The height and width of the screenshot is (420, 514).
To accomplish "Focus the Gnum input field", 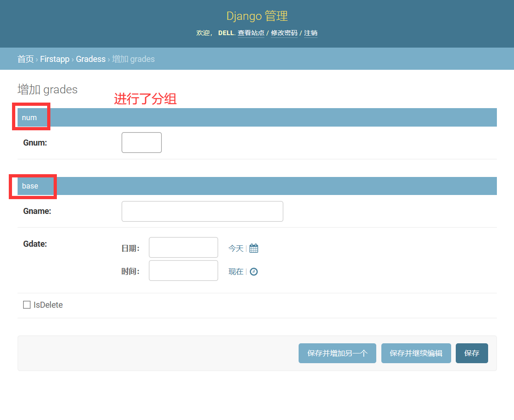I will (141, 142).
